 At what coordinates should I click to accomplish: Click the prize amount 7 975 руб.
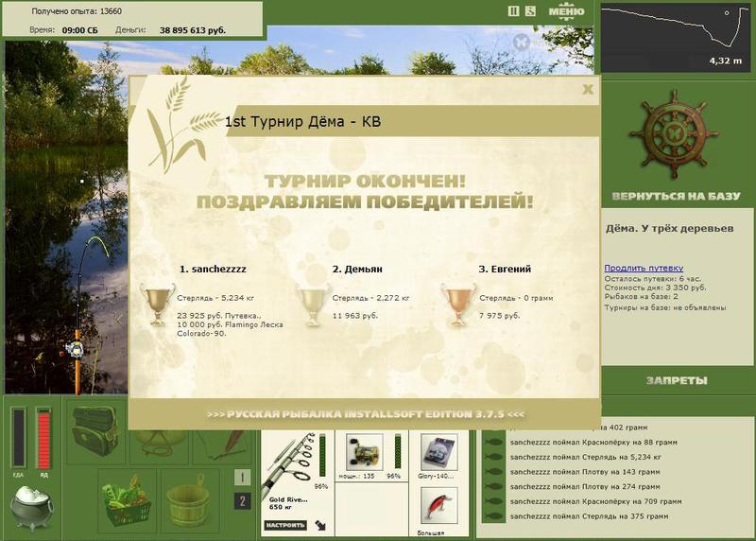[x=500, y=316]
